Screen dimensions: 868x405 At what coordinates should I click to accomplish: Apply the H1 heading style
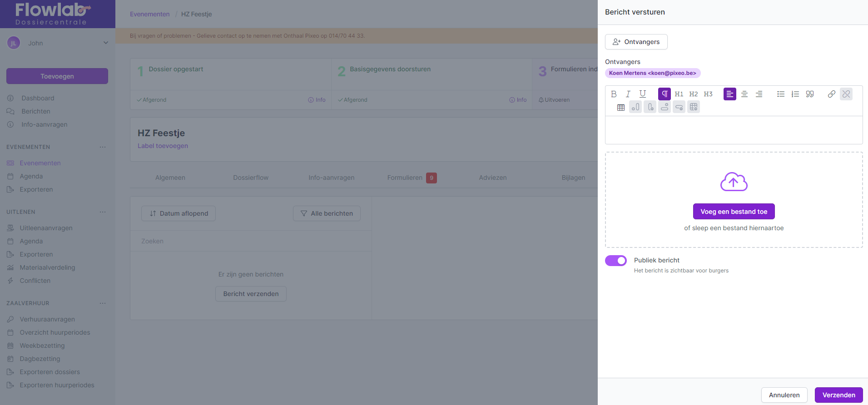click(x=679, y=94)
